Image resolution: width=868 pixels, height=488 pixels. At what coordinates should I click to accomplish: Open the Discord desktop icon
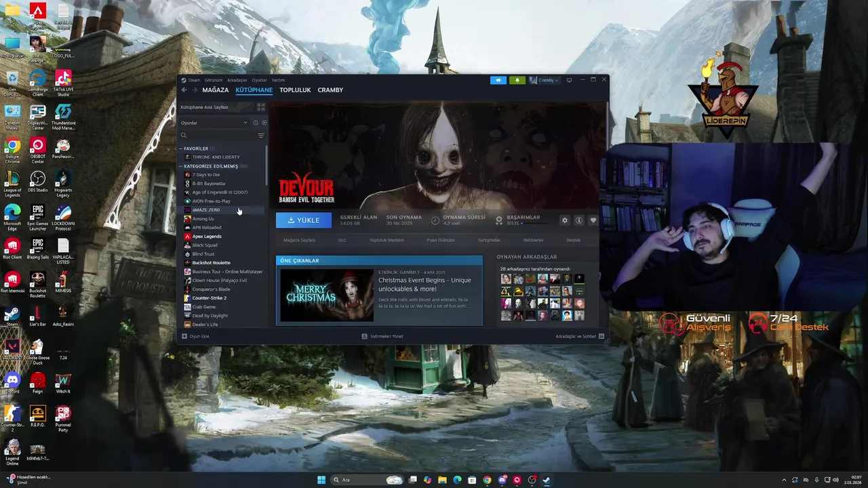coord(12,384)
